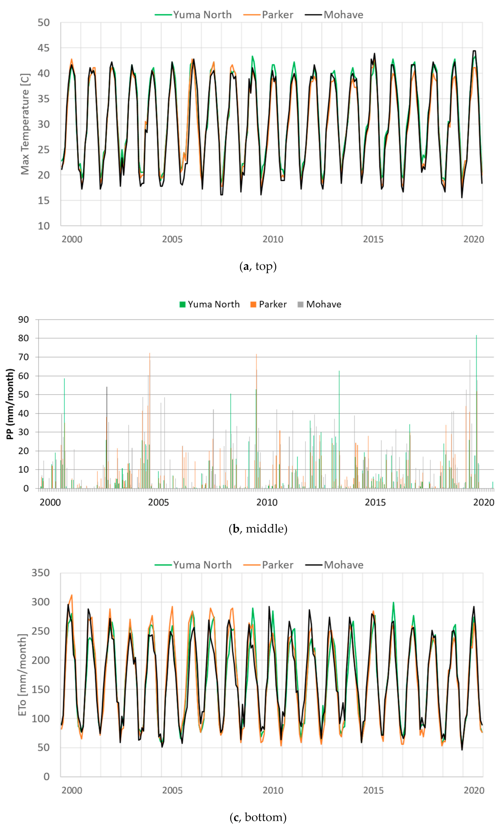Image resolution: width=504 pixels, height=828 pixels.
Task: Click the 2010 label on temperature chart axis
Action: tap(273, 239)
